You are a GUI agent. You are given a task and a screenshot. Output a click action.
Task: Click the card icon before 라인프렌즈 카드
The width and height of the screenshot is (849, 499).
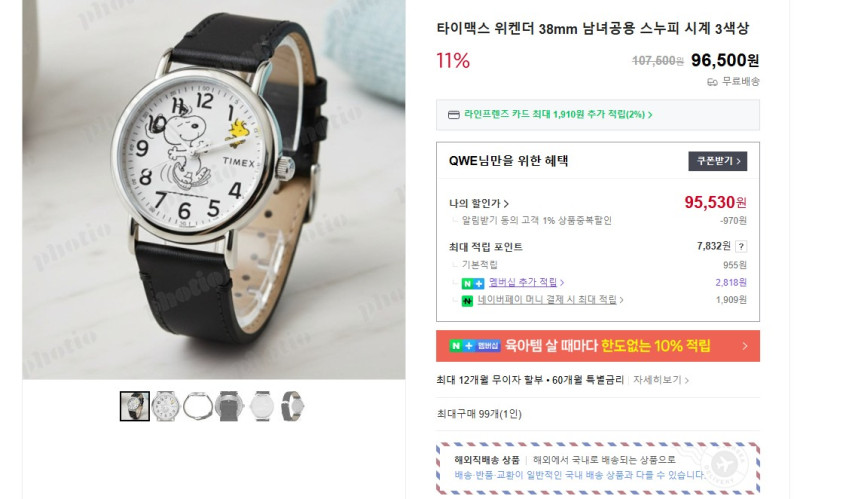click(x=454, y=115)
